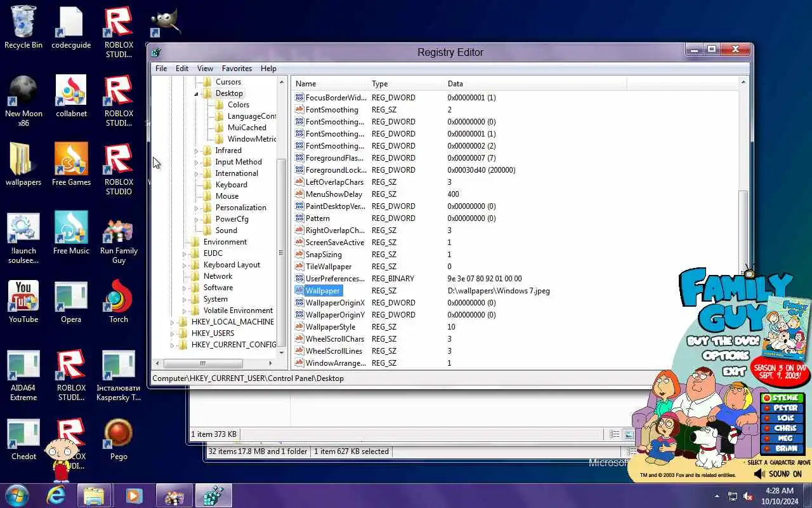Open the New Moon x86 browser icon
The height and width of the screenshot is (508, 812).
(23, 100)
